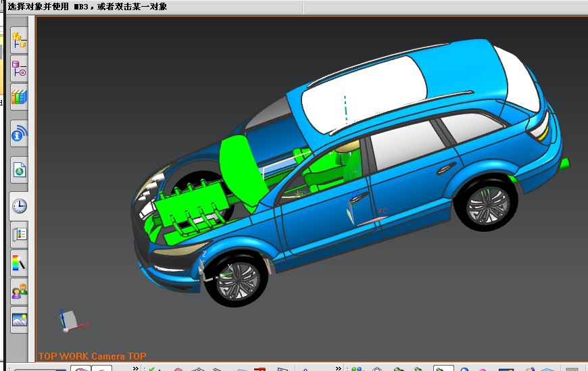Click the view orientation triad cube

[70, 320]
